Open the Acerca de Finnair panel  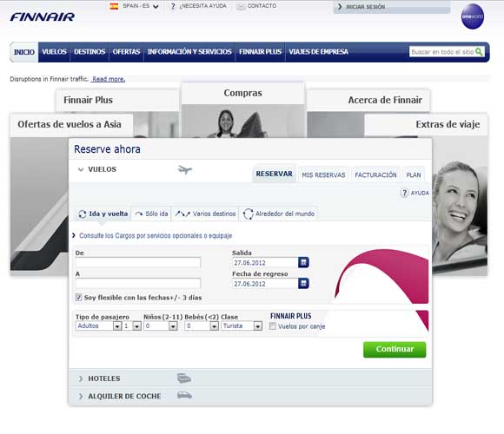coord(368,100)
